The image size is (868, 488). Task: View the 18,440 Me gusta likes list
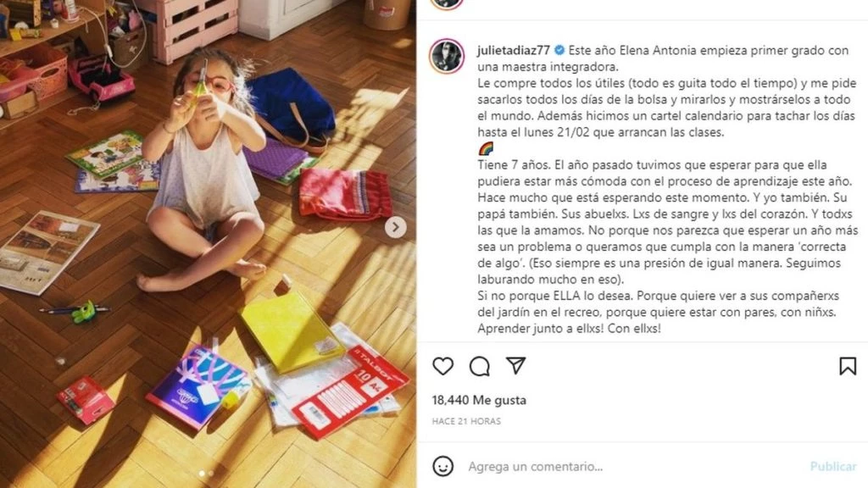(480, 400)
